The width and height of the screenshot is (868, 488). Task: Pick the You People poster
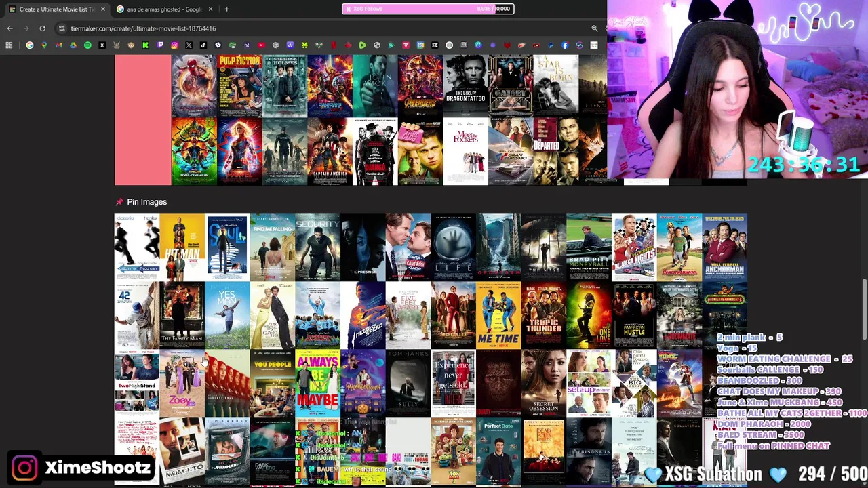tap(273, 383)
